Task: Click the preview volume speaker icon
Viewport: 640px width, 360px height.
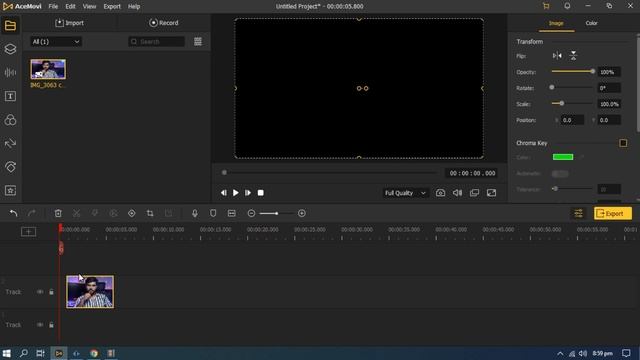Action: tap(457, 193)
